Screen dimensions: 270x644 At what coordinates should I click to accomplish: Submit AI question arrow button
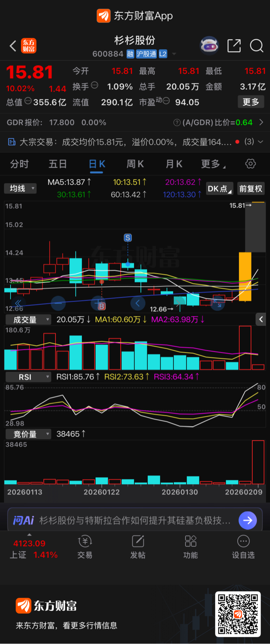(x=248, y=520)
